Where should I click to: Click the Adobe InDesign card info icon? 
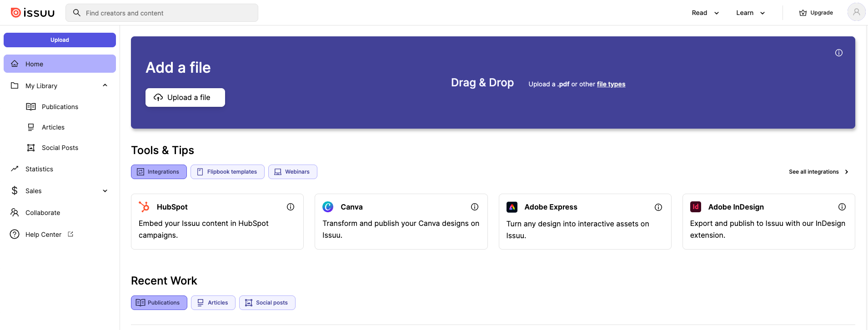(842, 207)
